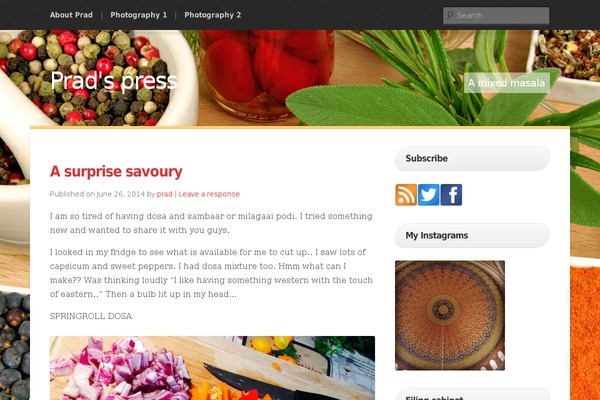This screenshot has height=400, width=600.
Task: Open the RSS feed icon
Action: [x=406, y=195]
